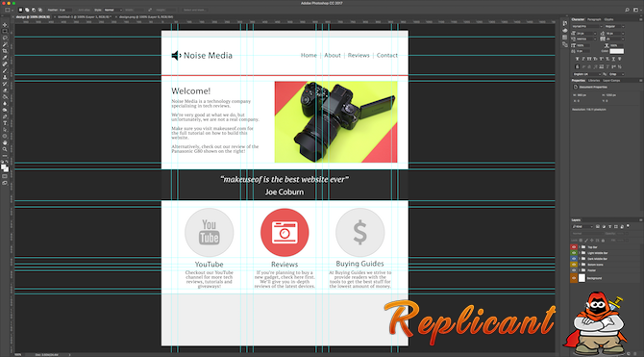
Task: Click the Select and Mask button
Action: pos(195,10)
